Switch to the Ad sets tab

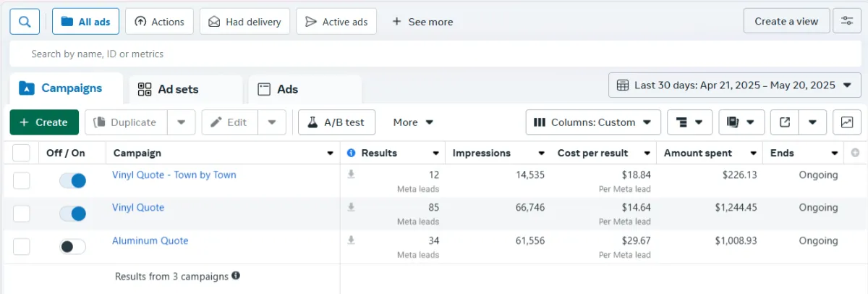[x=186, y=89]
